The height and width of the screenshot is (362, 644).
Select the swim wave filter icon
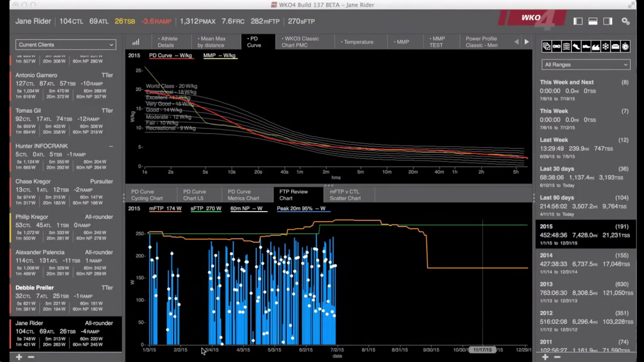click(596, 47)
